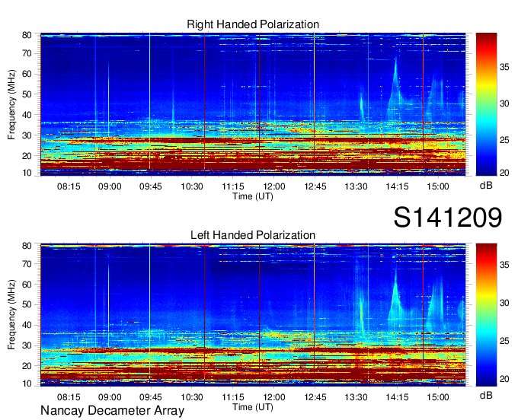
Task: Click the Left Handed Polarization spectrogram image
Action: point(253,315)
